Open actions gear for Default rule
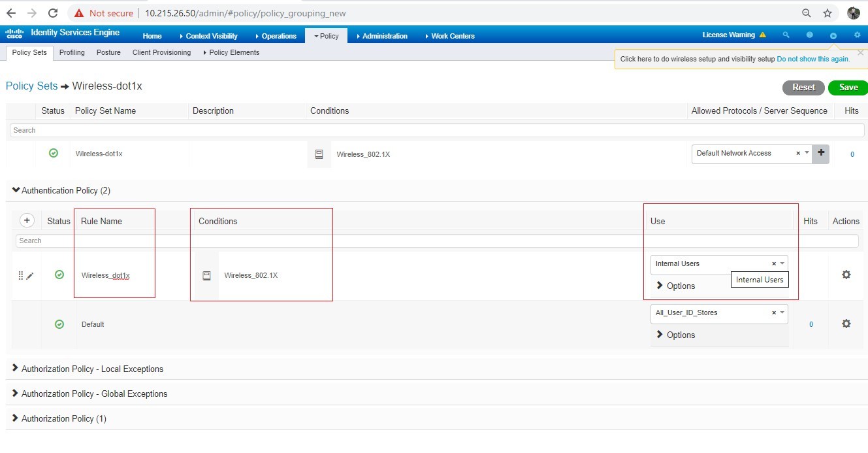The width and height of the screenshot is (868, 453). 846,324
